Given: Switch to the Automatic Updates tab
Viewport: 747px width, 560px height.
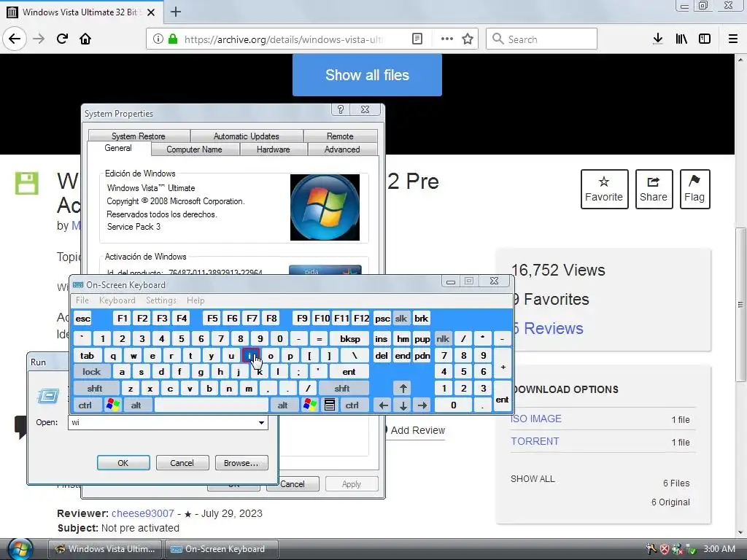Looking at the screenshot, I should pos(247,136).
